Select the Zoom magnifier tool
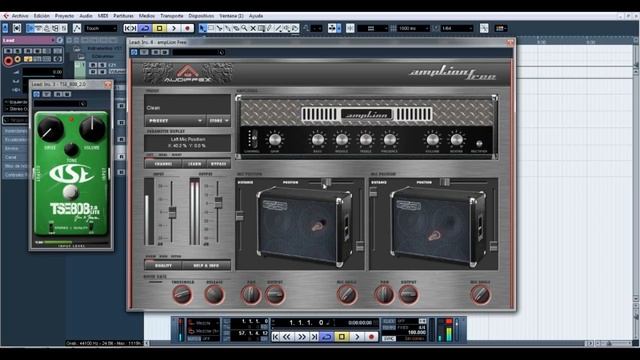 [244, 28]
